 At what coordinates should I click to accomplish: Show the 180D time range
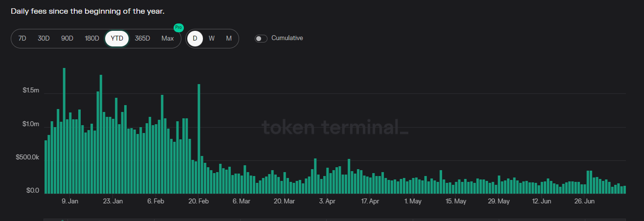pos(92,39)
